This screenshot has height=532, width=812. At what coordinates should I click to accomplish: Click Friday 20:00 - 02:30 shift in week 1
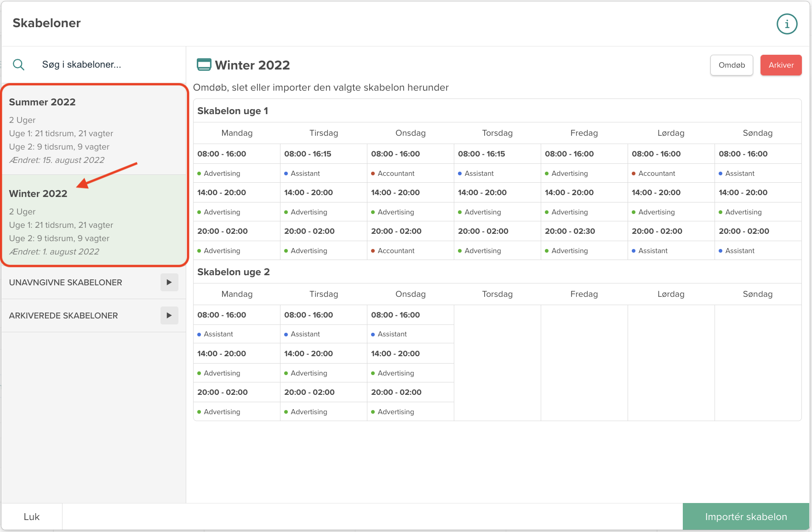(x=570, y=231)
